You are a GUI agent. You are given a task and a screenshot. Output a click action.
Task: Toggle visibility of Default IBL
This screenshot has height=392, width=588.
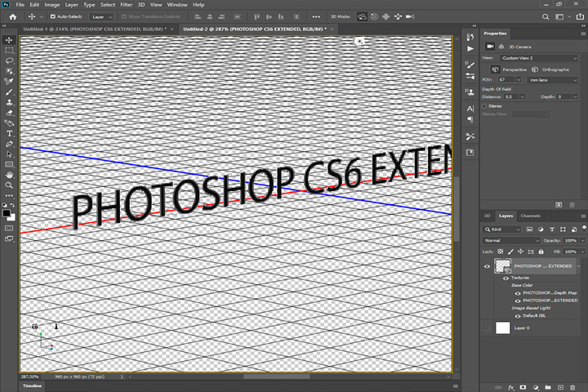pyautogui.click(x=518, y=316)
